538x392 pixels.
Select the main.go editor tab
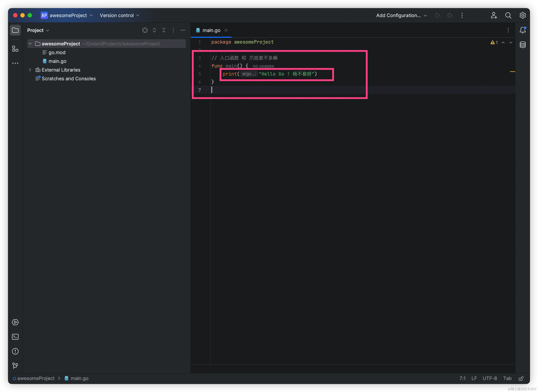(211, 30)
